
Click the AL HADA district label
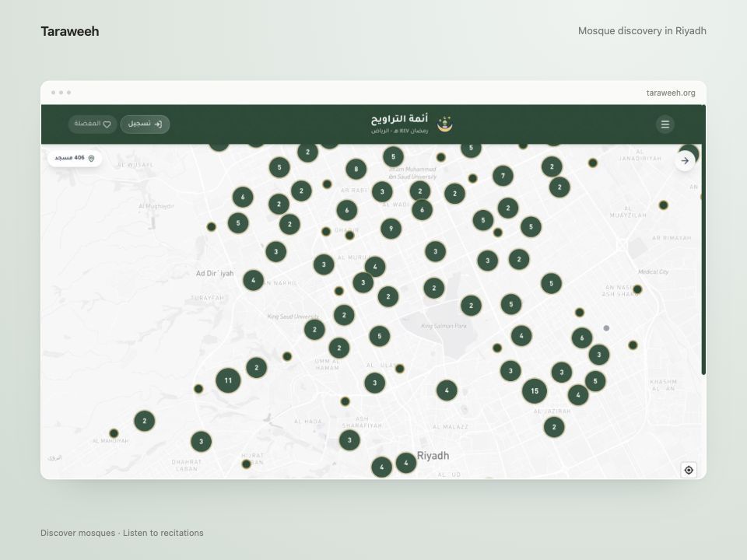click(x=308, y=422)
